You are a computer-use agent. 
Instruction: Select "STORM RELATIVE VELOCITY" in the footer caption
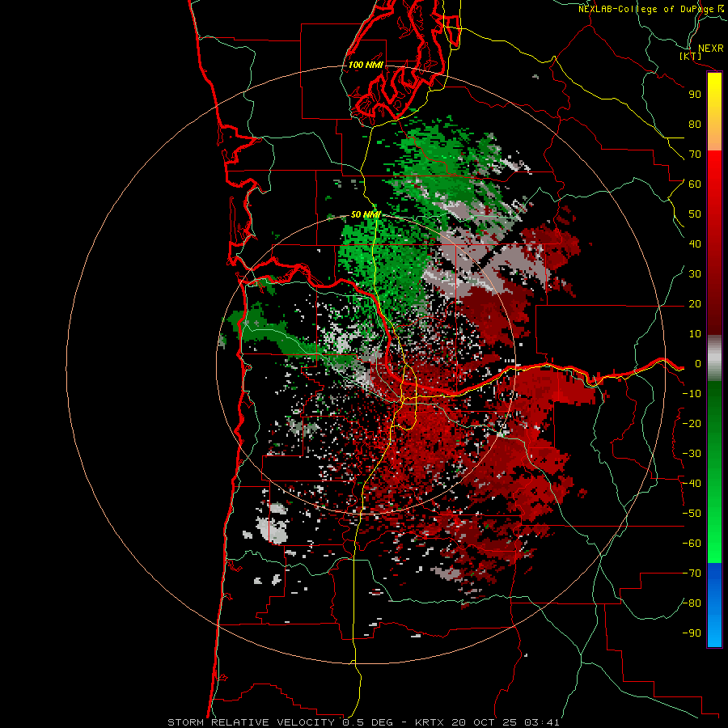coord(251,722)
